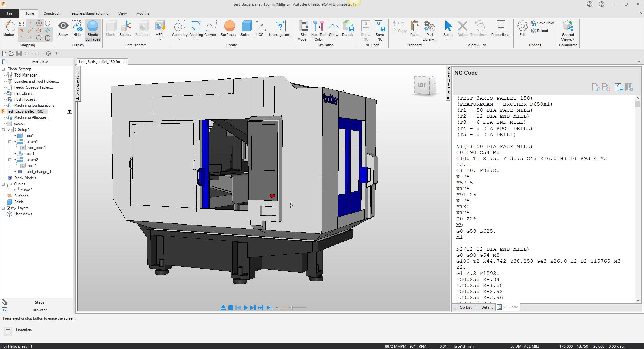Click the Save NC icon
Image resolution: width=644 pixels, height=349 pixels.
[x=380, y=30]
